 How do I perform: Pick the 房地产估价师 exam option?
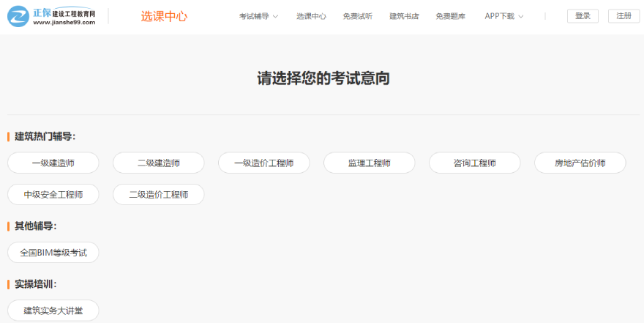click(580, 163)
